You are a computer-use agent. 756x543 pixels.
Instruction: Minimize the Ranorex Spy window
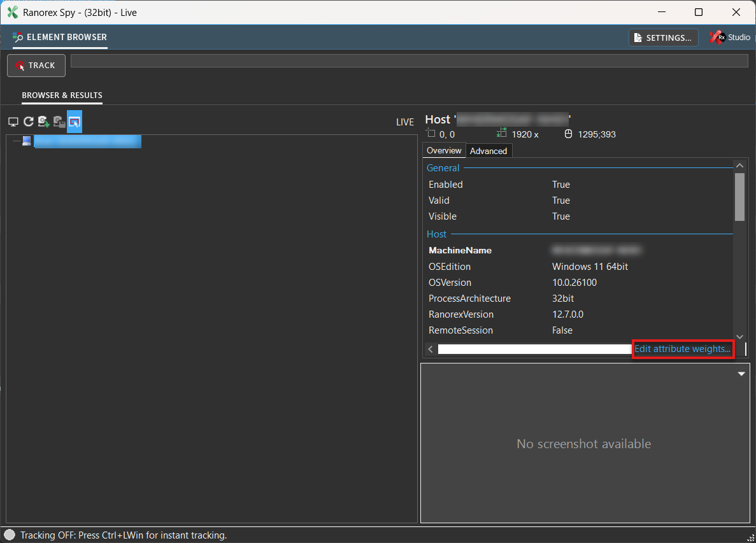(x=662, y=12)
